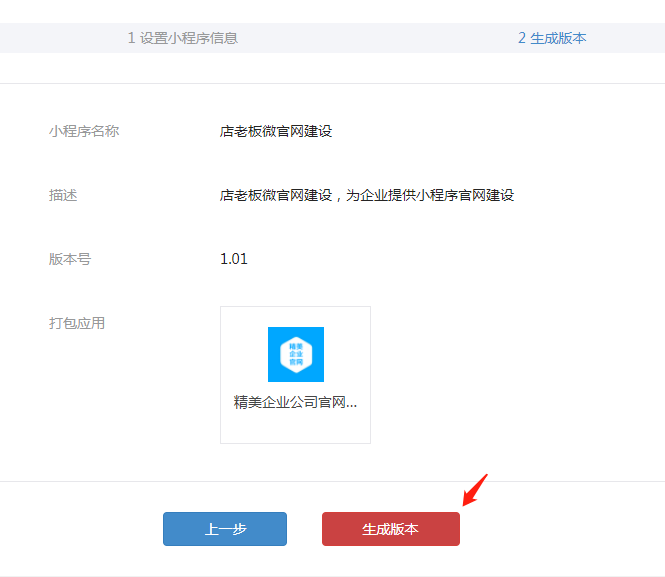Viewport: 665px width, 577px height.
Task: Click the 打包应用 field label
Action: tap(77, 323)
